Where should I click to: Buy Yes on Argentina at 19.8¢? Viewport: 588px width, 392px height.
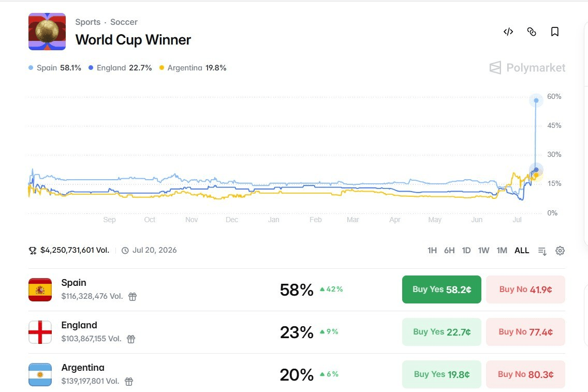pyautogui.click(x=442, y=374)
